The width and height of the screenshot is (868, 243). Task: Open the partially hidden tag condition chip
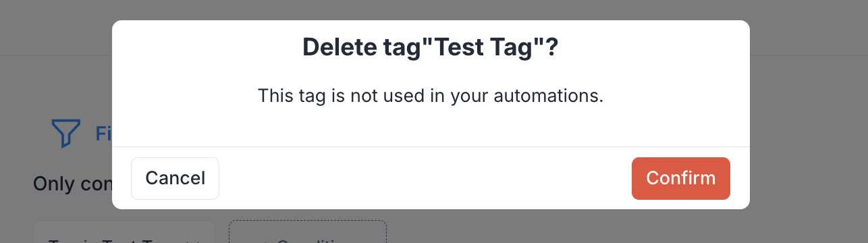click(x=124, y=232)
